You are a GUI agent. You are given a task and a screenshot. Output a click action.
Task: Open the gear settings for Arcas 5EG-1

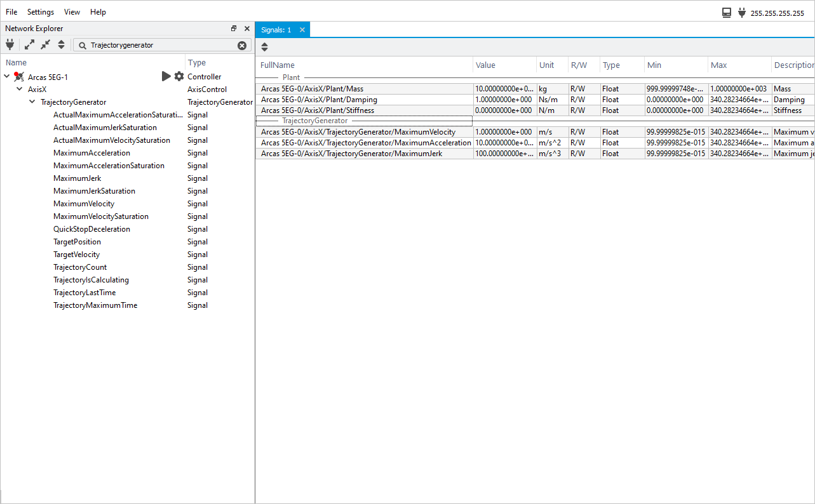[x=179, y=77]
